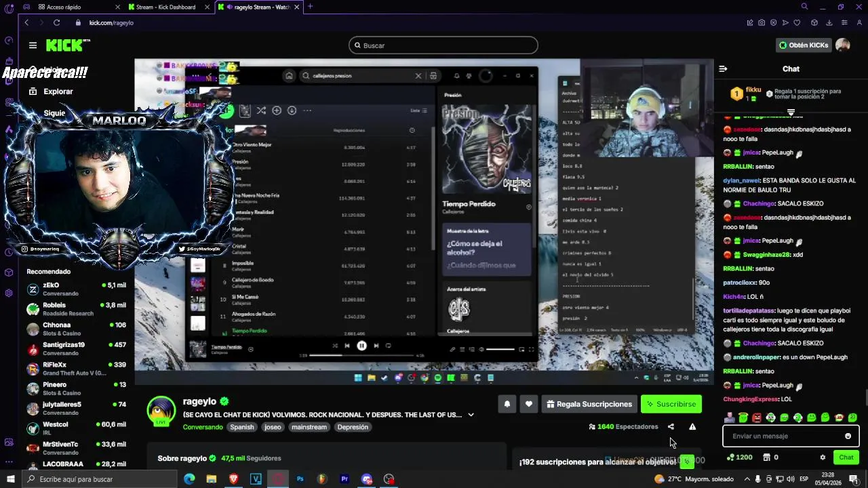Open Chhonaa from recommended channels

coord(76,329)
